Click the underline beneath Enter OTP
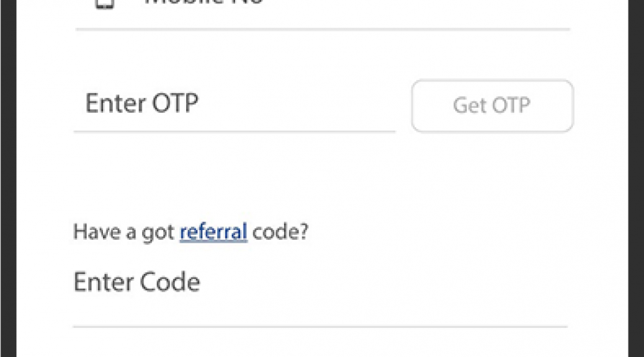Viewport: 644px width, 357px height. pyautogui.click(x=234, y=132)
